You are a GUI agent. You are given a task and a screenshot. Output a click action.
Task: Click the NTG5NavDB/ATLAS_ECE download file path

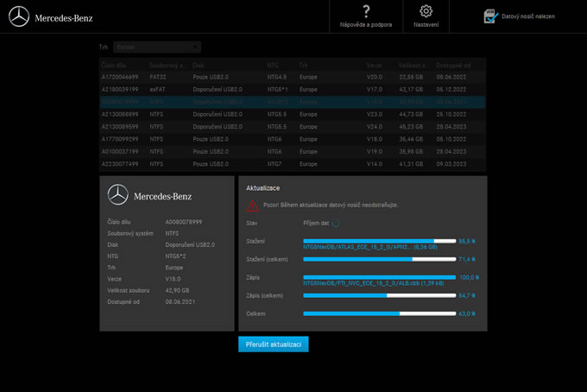pos(369,247)
